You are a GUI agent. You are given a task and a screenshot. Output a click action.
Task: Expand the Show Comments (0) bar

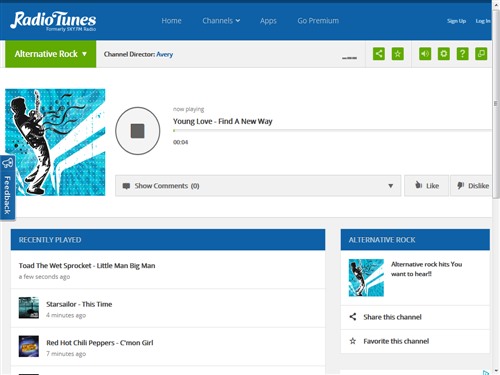click(258, 186)
